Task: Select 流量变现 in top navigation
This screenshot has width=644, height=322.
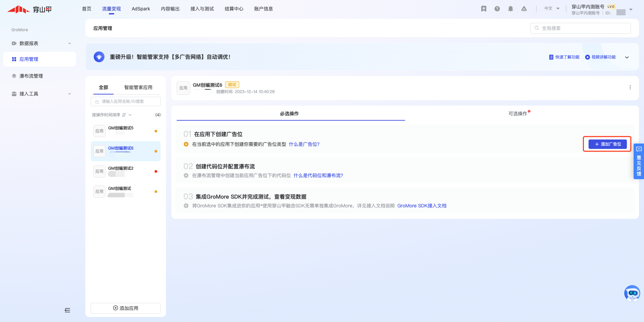Action: [x=112, y=9]
